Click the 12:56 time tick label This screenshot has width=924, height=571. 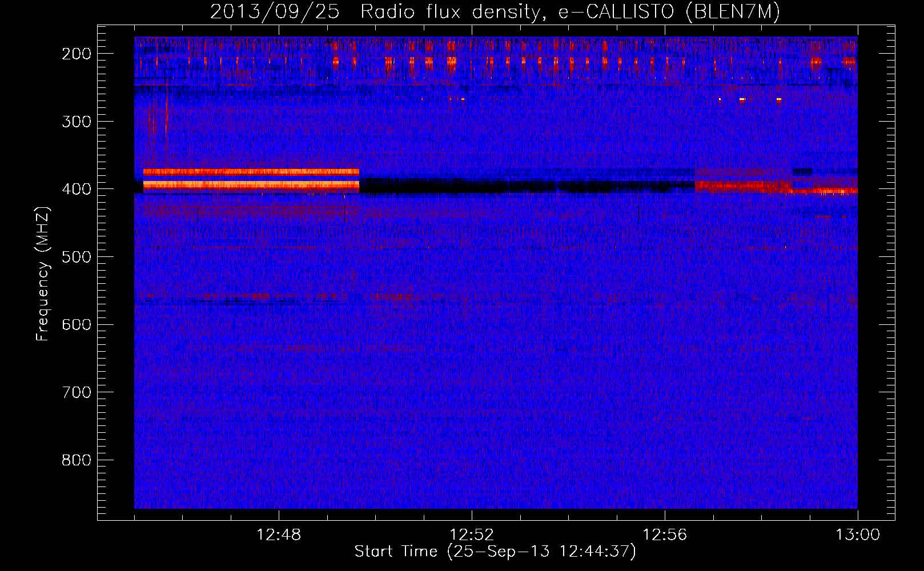665,535
